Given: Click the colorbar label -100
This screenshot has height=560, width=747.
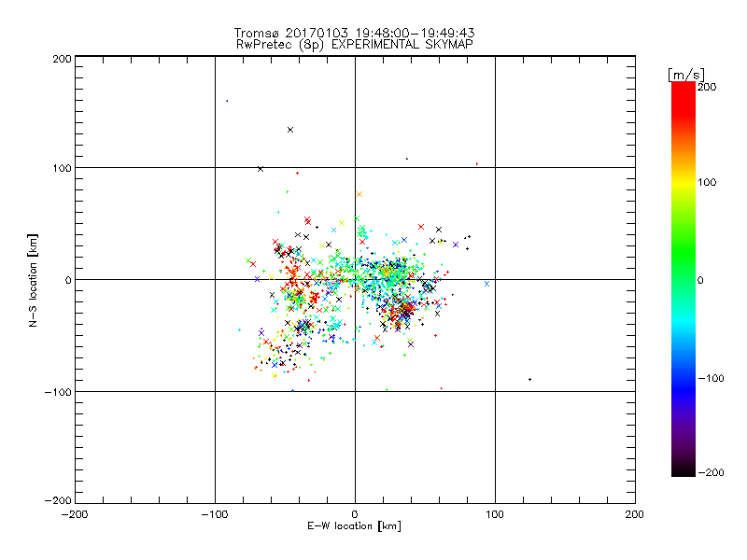Looking at the screenshot, I should 711,379.
